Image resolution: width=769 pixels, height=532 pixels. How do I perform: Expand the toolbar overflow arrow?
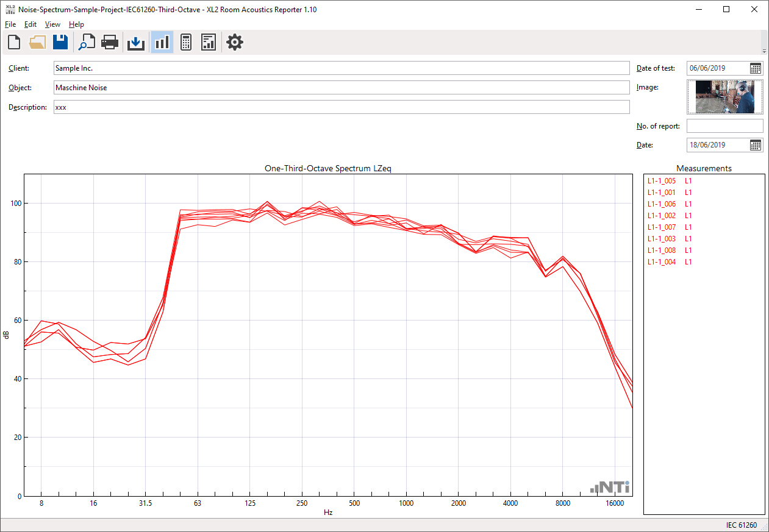click(764, 51)
